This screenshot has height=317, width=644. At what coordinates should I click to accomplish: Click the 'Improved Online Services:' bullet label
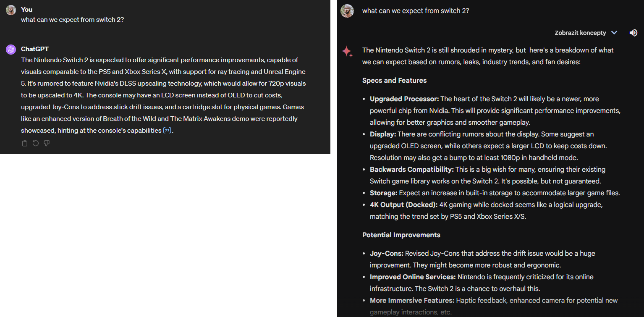(x=413, y=277)
